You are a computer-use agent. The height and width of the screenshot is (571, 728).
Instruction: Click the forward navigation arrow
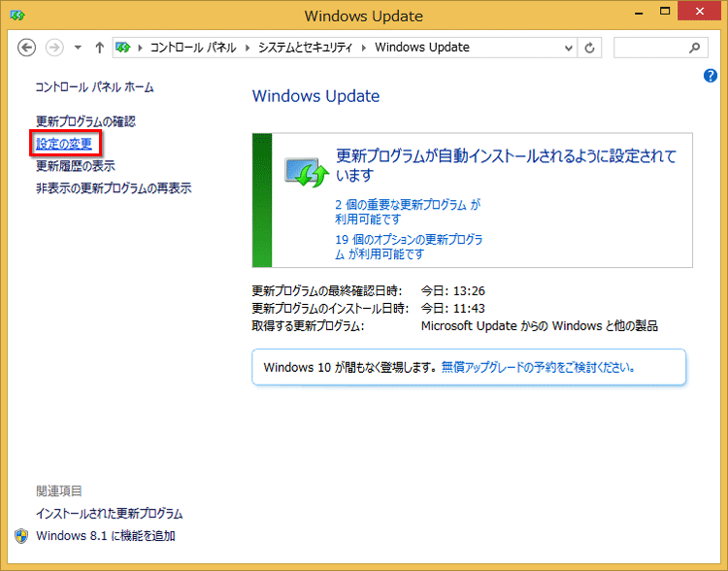click(x=55, y=48)
